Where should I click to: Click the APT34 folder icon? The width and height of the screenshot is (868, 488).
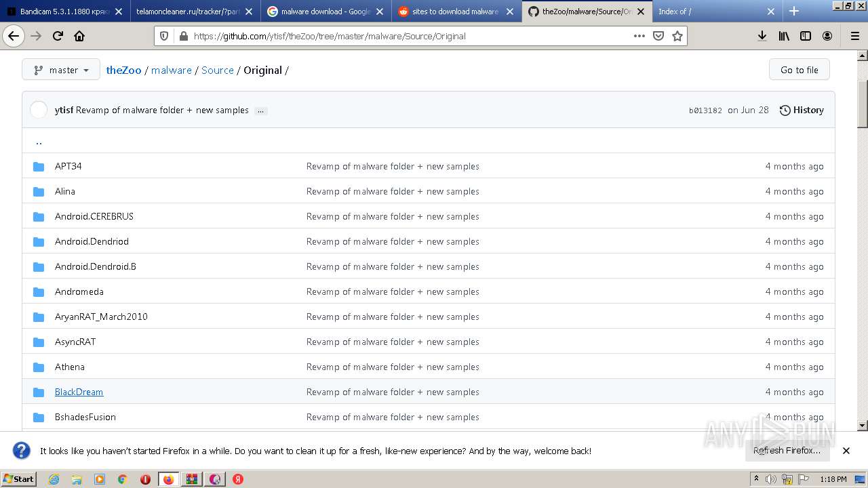pos(39,166)
